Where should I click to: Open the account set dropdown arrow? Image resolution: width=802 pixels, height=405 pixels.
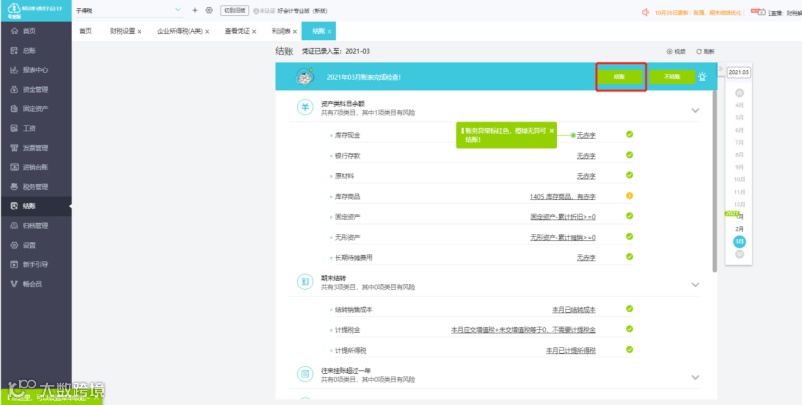coord(178,10)
